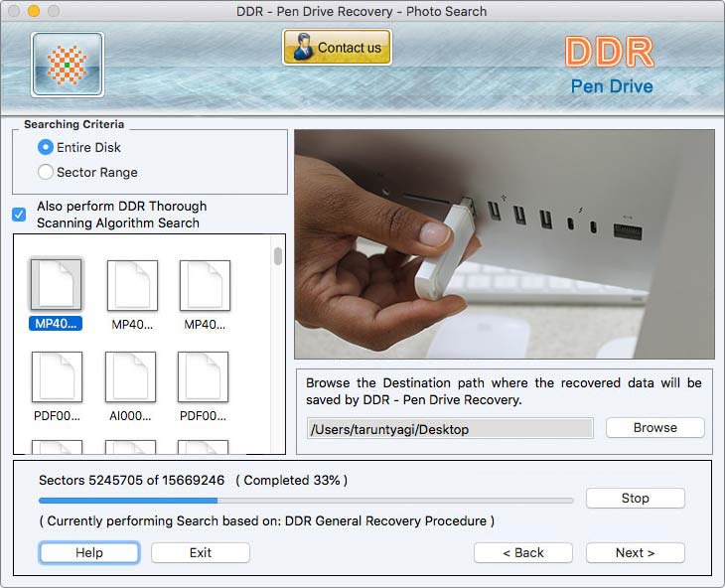Go to previous step with Back
Image resolution: width=725 pixels, height=588 pixels.
pyautogui.click(x=523, y=552)
